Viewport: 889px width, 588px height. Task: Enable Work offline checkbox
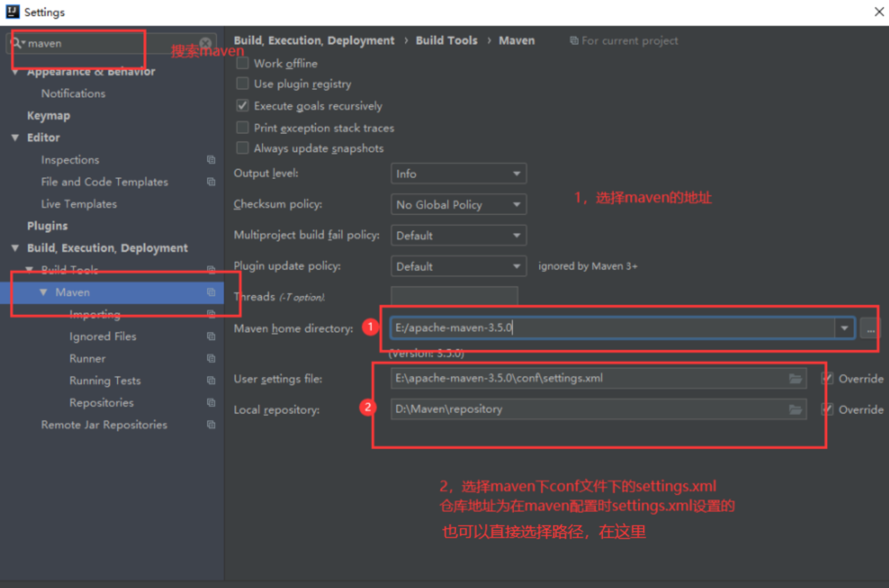coord(242,63)
